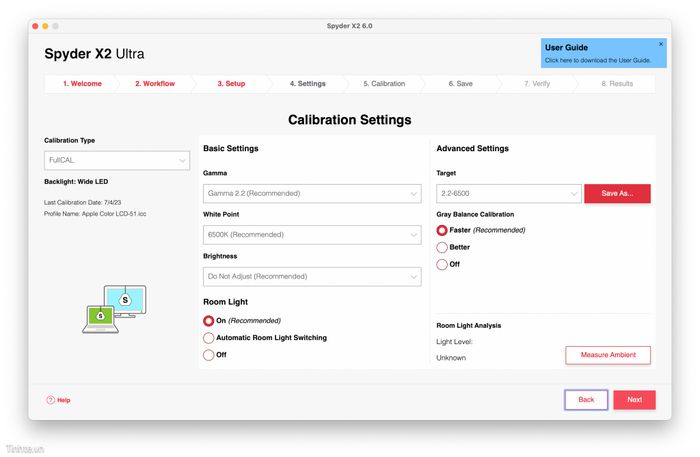The image size is (700, 457).
Task: Go to the 2. Workflow step
Action: pos(155,83)
